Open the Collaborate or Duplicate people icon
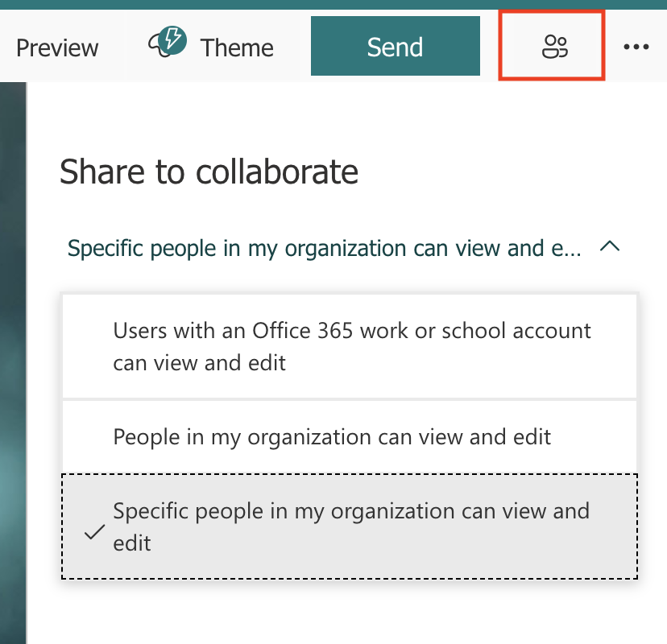The height and width of the screenshot is (644, 667). 554,47
